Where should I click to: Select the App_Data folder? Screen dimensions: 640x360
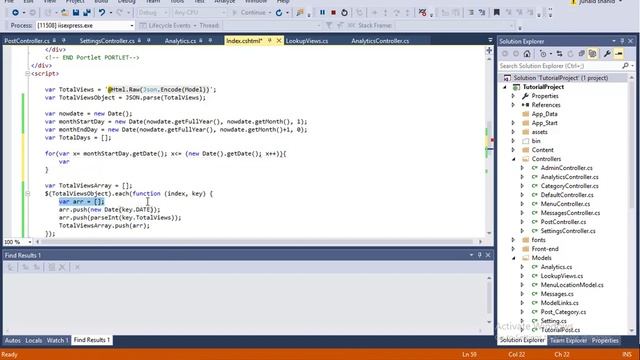(544, 114)
